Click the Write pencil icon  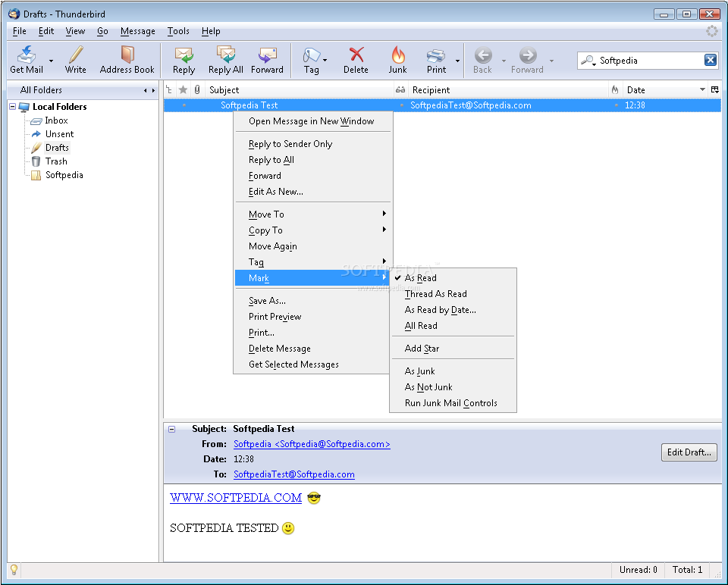click(76, 55)
